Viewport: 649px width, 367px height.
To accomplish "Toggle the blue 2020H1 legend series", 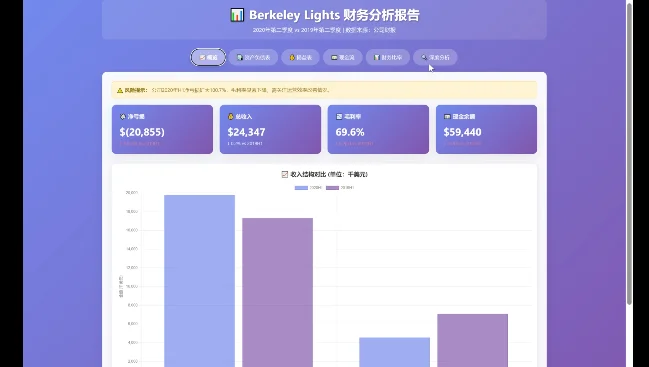I will point(308,188).
